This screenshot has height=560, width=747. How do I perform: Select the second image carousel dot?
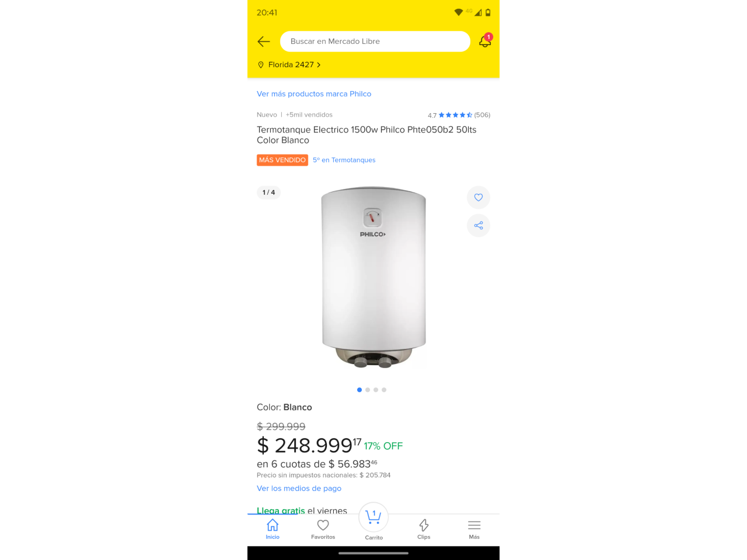[368, 390]
